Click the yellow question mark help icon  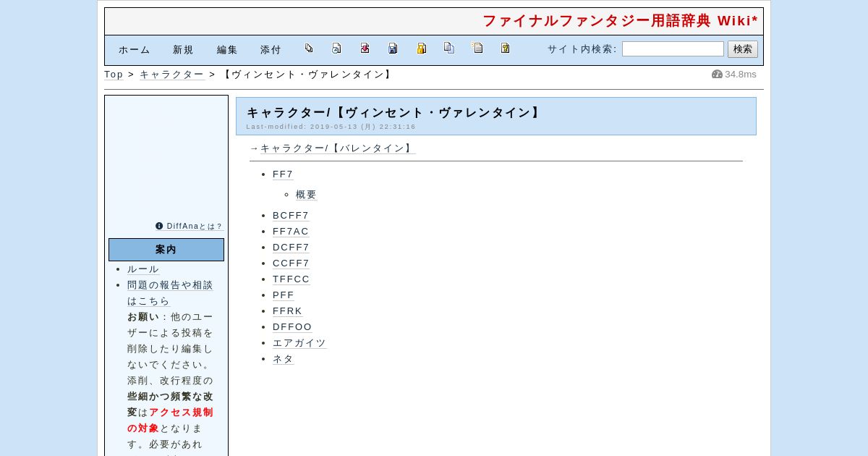505,48
